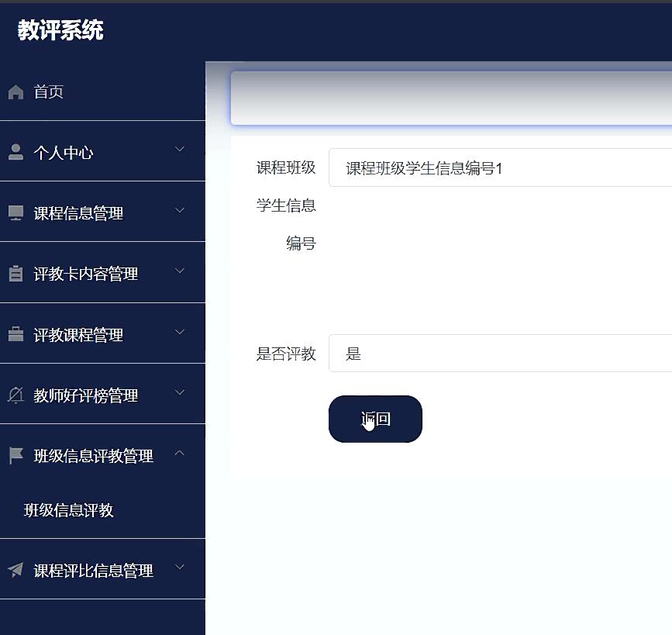
Task: Select the flag icon beside 班级信息评教管理
Action: coord(16,454)
